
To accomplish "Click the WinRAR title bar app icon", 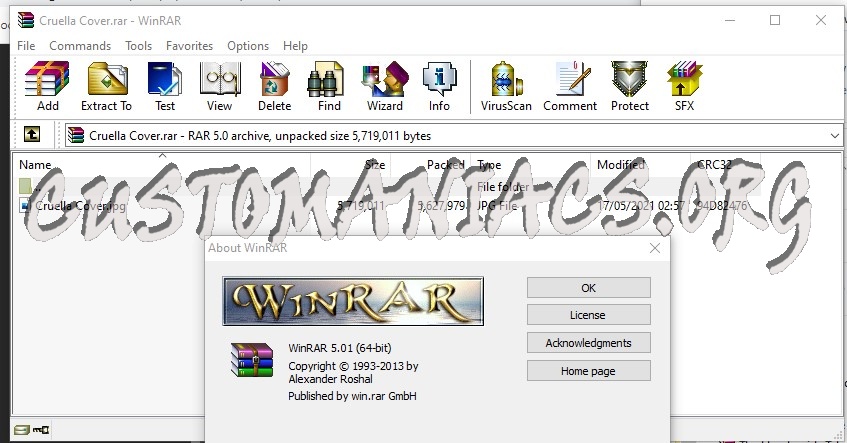I will tap(26, 20).
